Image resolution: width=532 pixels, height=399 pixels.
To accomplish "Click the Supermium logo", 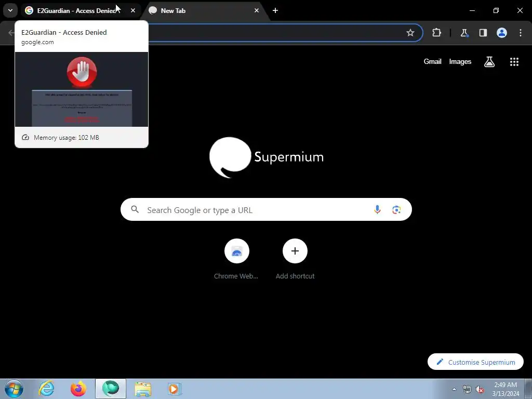I will click(267, 157).
